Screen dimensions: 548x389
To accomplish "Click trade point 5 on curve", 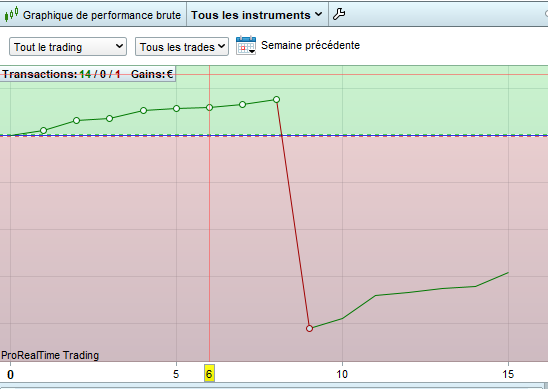I will click(176, 109).
